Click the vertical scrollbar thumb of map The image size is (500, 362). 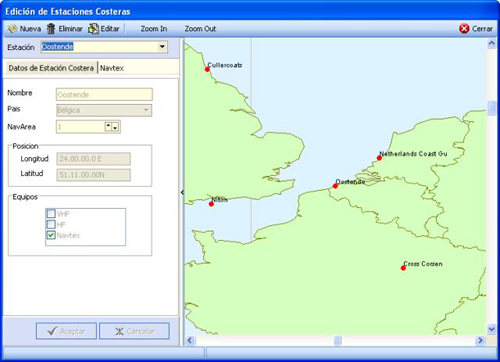point(491,108)
